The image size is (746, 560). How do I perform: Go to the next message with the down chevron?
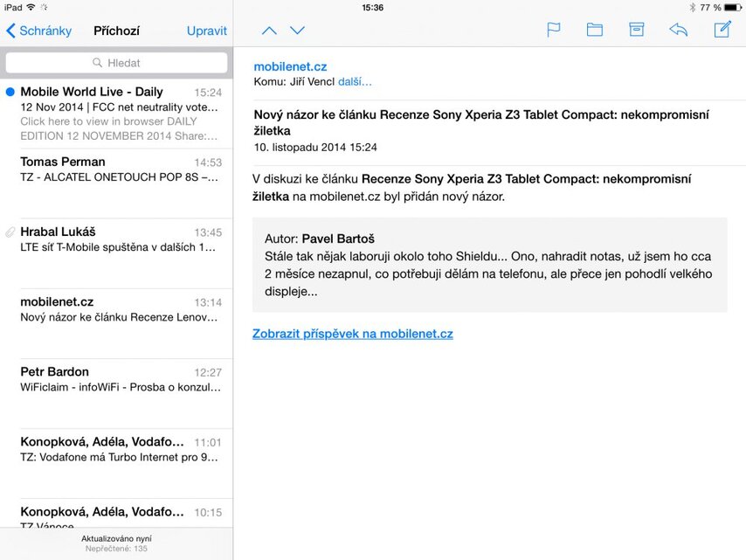coord(297,30)
